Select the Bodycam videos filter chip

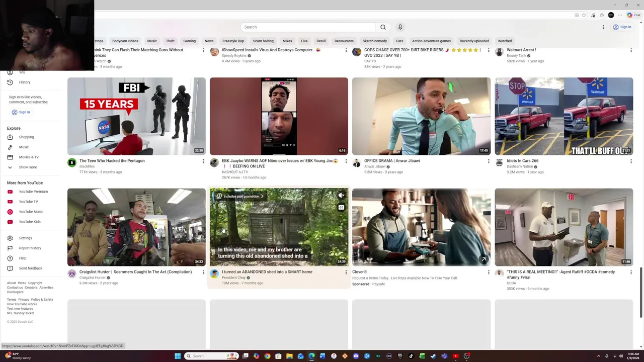click(125, 41)
